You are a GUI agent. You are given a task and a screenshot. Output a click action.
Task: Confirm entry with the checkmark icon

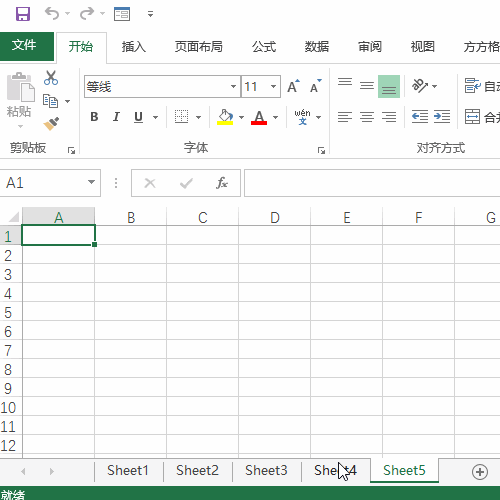point(186,183)
